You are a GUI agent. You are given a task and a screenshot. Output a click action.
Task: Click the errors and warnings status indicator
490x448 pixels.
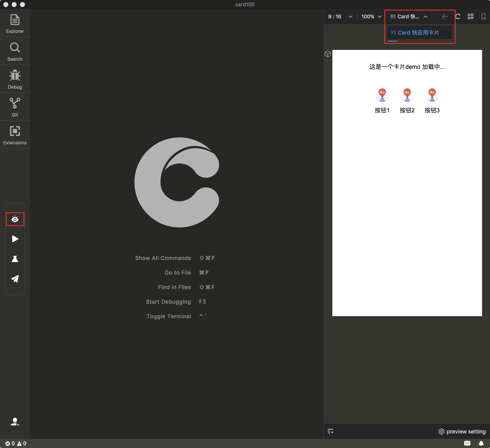16,443
